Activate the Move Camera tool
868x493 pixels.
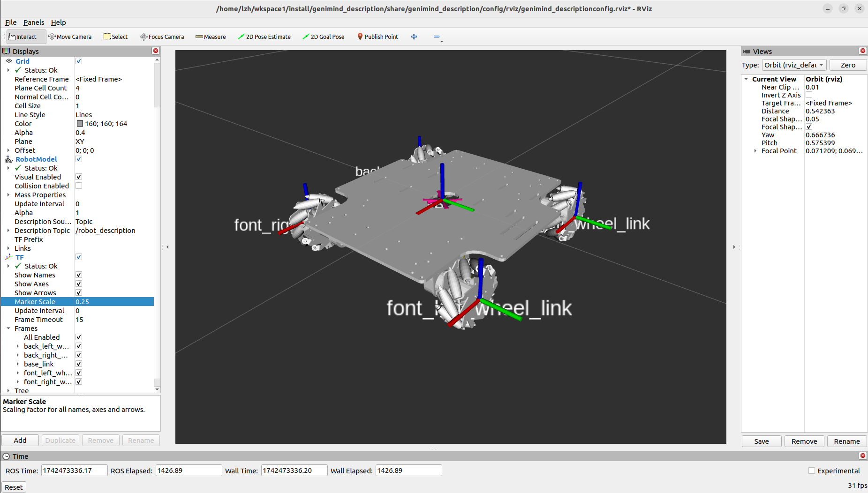70,37
